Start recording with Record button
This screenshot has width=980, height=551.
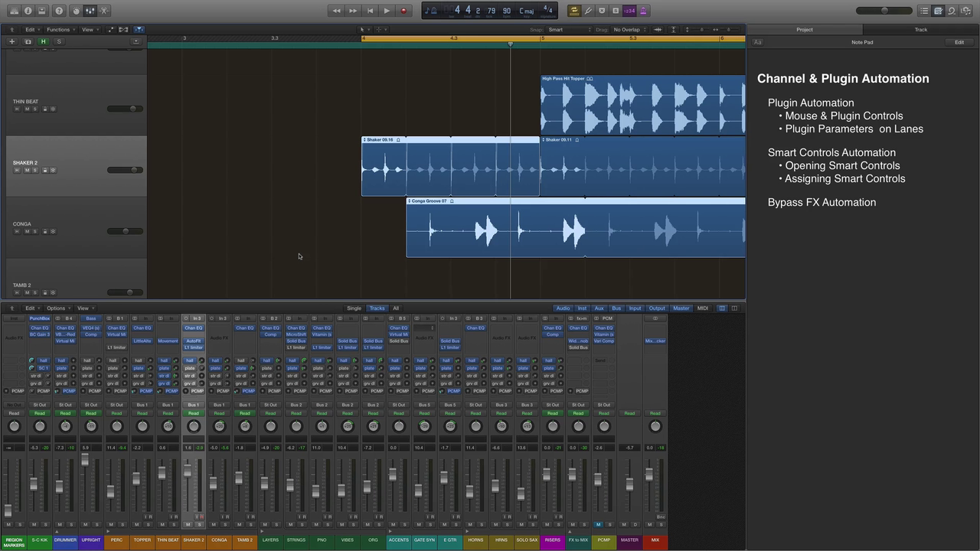[403, 11]
